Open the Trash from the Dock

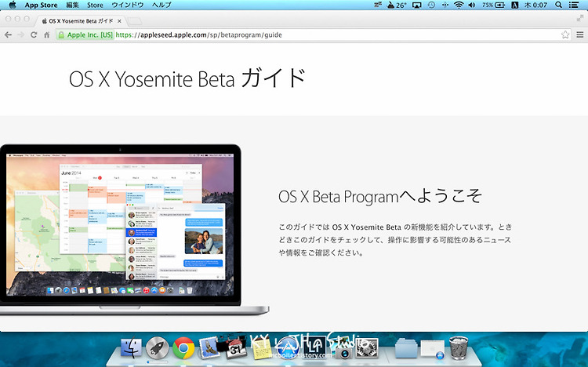tap(459, 348)
